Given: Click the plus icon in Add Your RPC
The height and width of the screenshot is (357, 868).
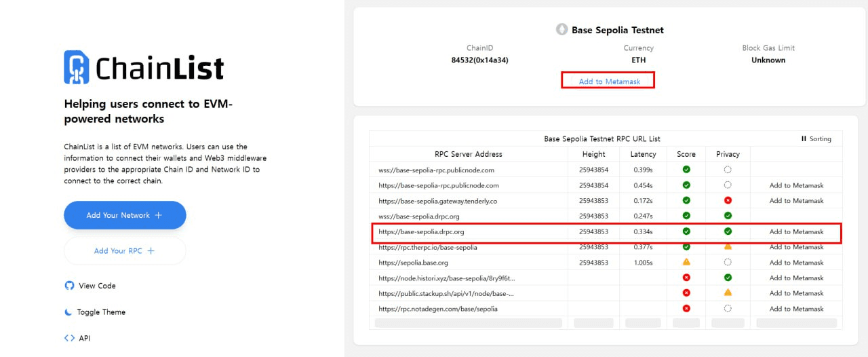Looking at the screenshot, I should pyautogui.click(x=151, y=250).
